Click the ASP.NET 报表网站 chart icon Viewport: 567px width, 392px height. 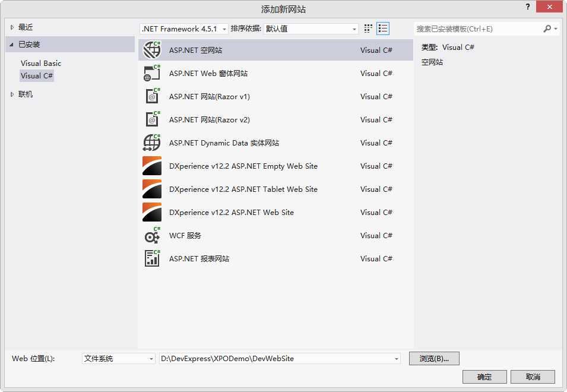coord(152,258)
